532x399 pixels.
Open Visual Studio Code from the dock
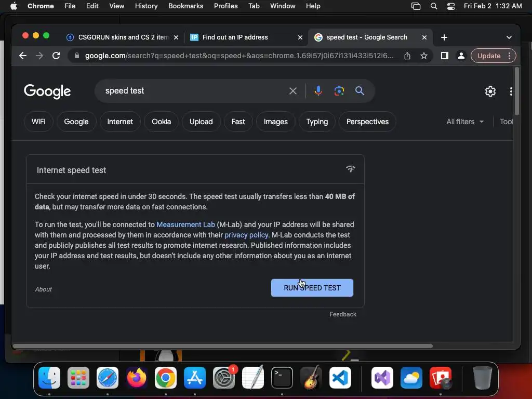(x=340, y=378)
